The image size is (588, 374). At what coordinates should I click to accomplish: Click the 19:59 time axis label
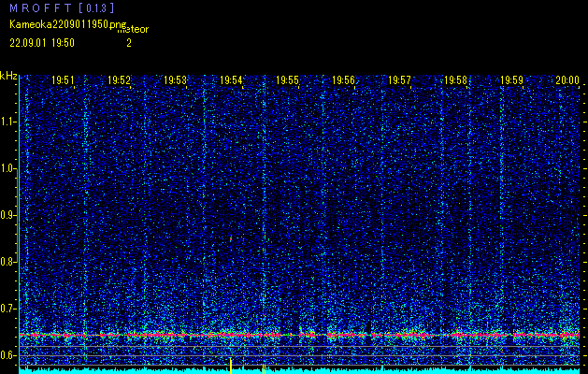pos(512,79)
